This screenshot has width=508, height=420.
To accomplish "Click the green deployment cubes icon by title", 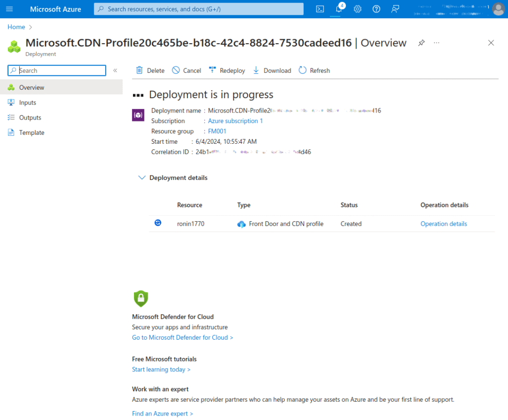I will 14,46.
